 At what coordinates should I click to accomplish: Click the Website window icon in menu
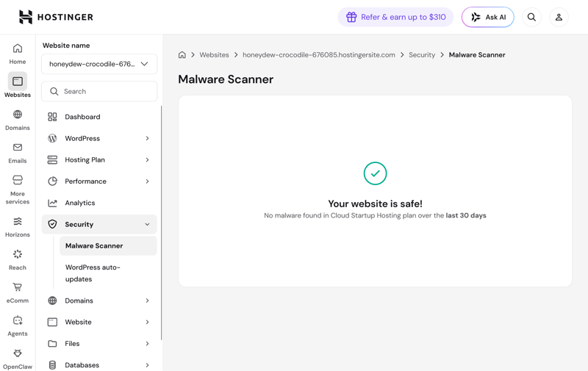52,322
